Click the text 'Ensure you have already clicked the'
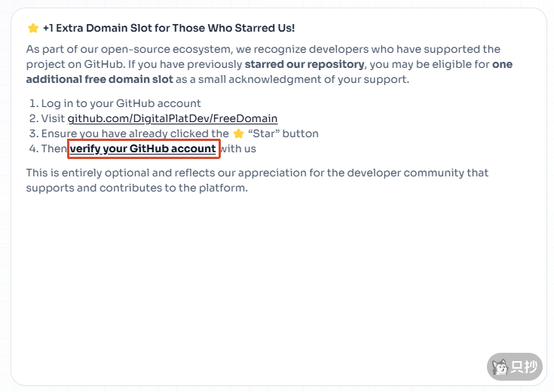 pos(135,133)
